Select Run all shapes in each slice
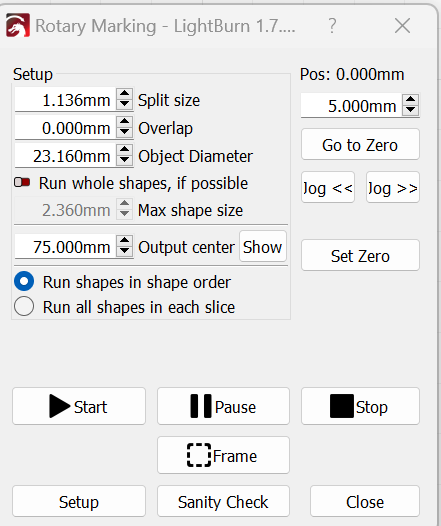Screen dimensions: 441x526 pos(24,306)
